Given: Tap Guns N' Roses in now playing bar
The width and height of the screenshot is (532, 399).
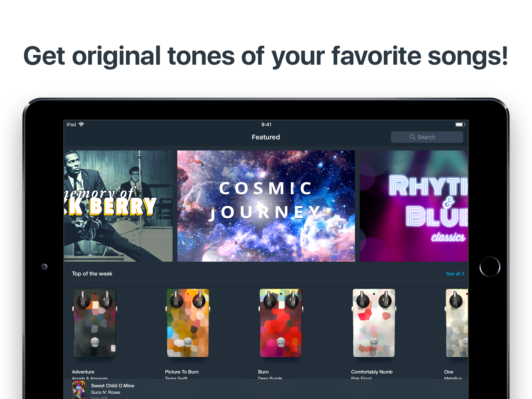Looking at the screenshot, I should click(x=106, y=392).
